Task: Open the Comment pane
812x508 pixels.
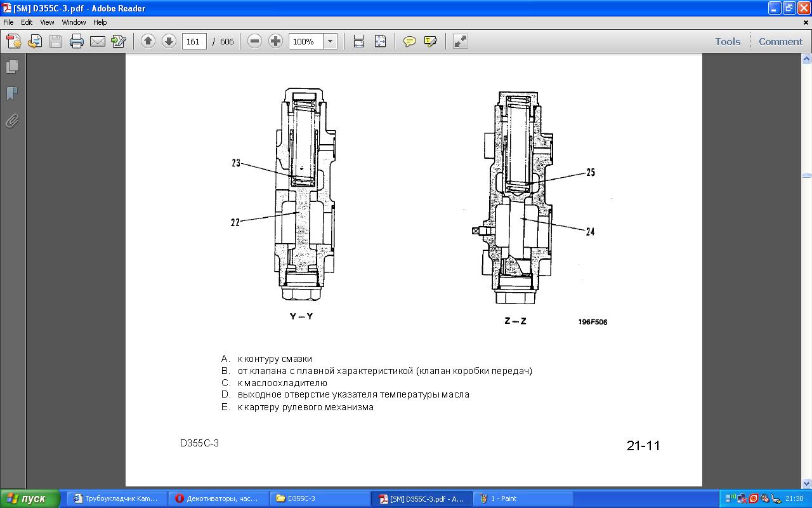Action: [780, 41]
